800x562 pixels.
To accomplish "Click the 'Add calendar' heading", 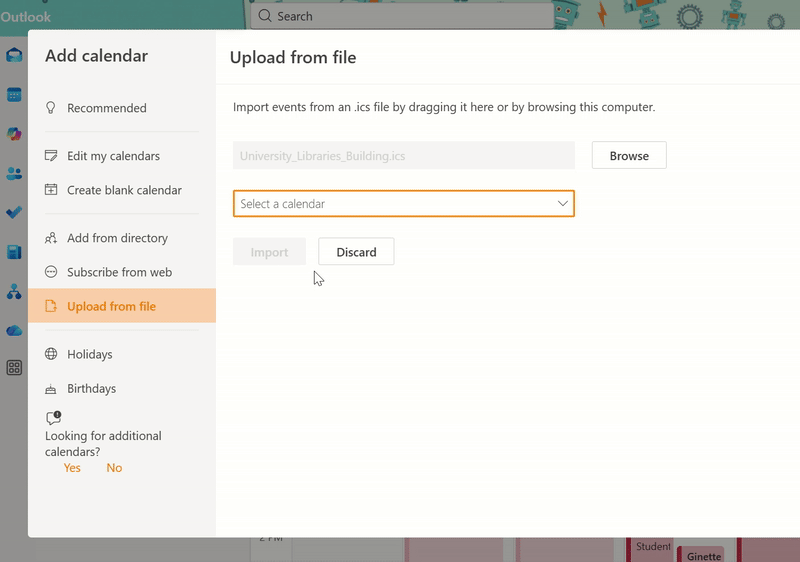I will (96, 56).
